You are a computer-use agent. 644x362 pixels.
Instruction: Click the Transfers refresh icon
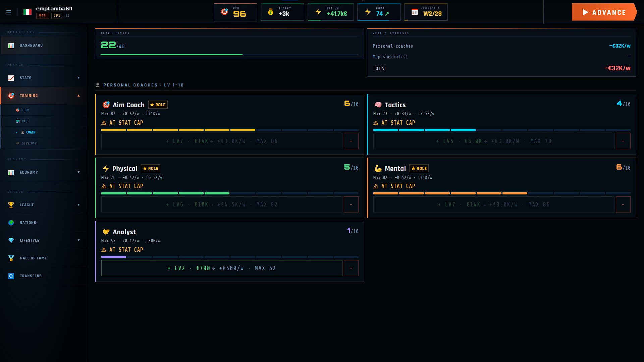click(11, 276)
